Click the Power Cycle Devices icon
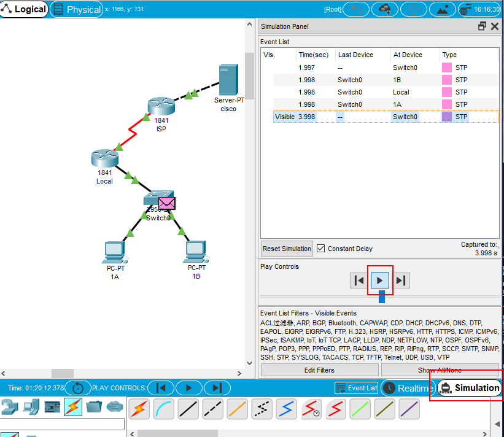The image size is (504, 437). 78,388
